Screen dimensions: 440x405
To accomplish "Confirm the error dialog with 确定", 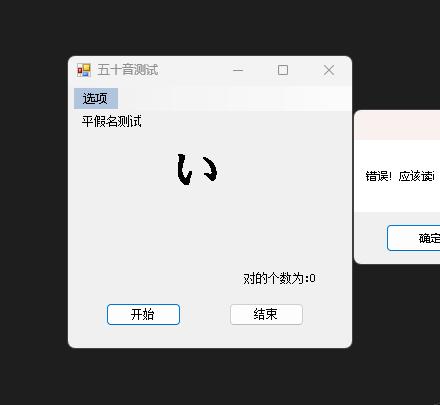I will tap(414, 238).
